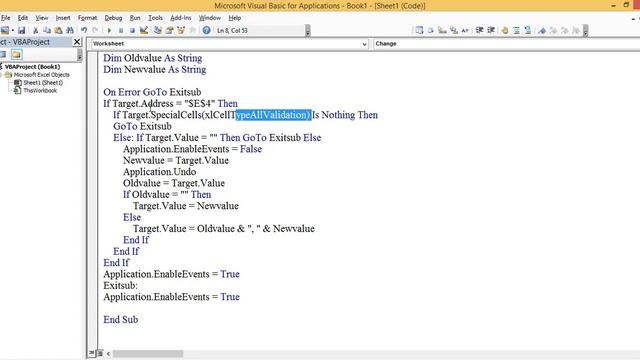This screenshot has height=360, width=640.
Task: Collapse the Microsoft Excel Objects folder
Action: (x=2, y=75)
